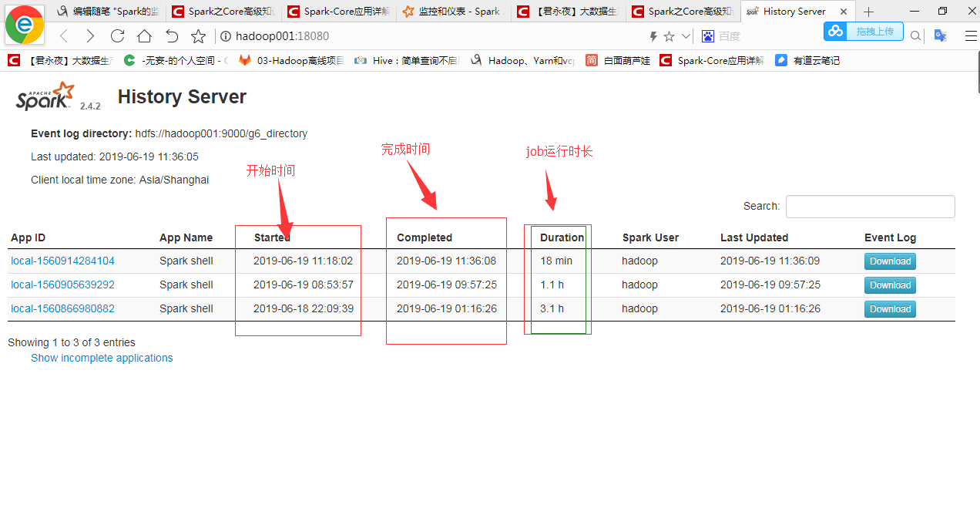The image size is (980, 532).
Task: Sort table by Started column
Action: coord(272,237)
